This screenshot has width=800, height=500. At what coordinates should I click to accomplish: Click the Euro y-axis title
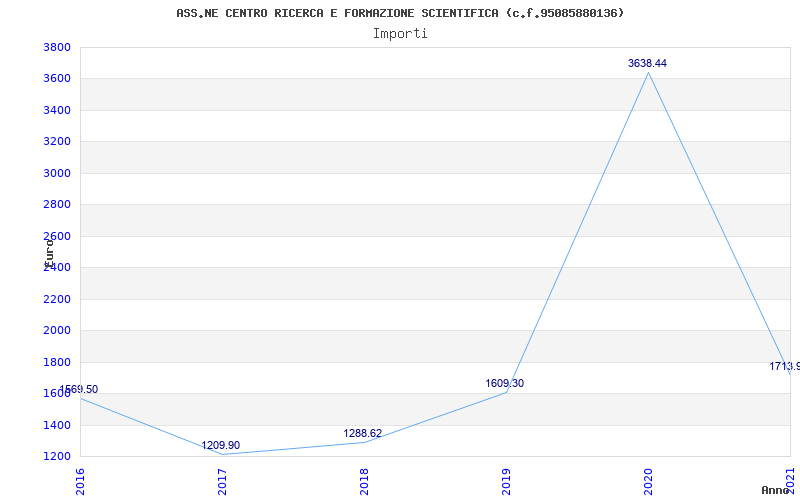coord(49,253)
